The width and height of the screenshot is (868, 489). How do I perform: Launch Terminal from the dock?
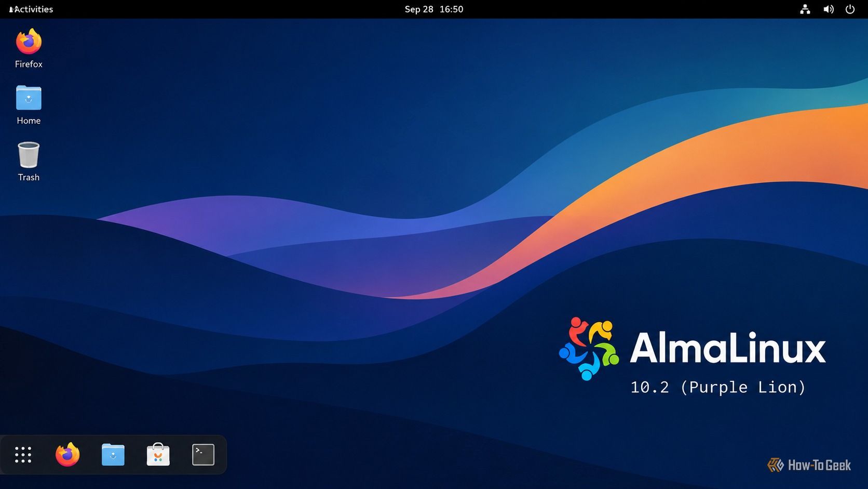click(x=203, y=455)
